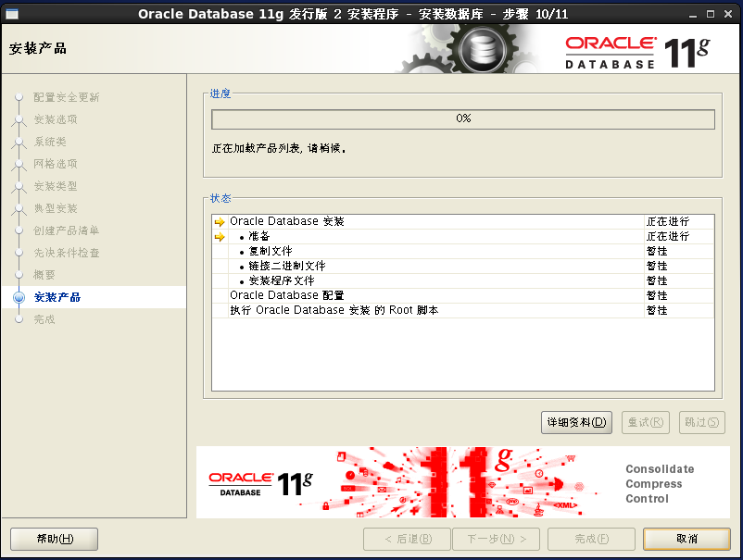Click the 安装程序文件 status row

point(463,280)
